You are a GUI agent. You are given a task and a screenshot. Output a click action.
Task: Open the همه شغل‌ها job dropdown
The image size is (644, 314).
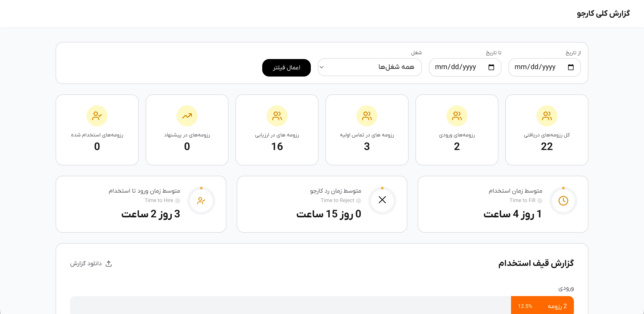click(375, 67)
